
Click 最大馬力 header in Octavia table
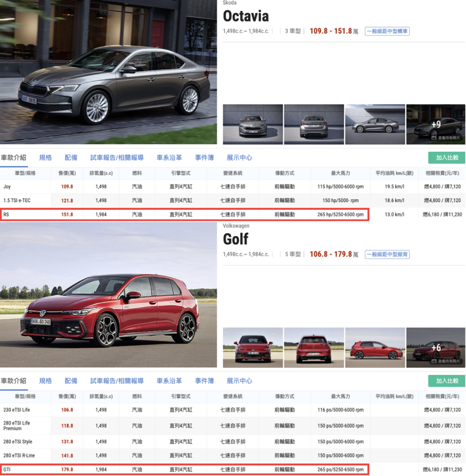[341, 173]
